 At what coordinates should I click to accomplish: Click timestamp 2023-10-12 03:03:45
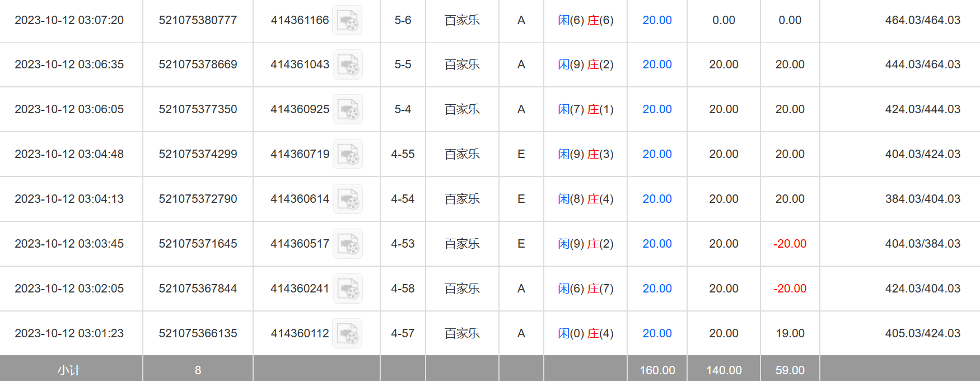pyautogui.click(x=69, y=244)
